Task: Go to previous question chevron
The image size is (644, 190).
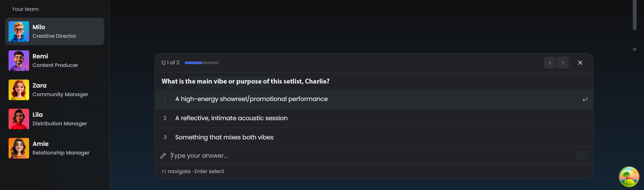Action: coord(550,63)
